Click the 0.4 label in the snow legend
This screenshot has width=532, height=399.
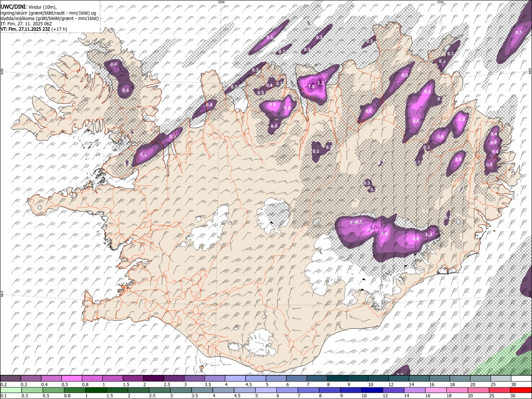(x=44, y=384)
